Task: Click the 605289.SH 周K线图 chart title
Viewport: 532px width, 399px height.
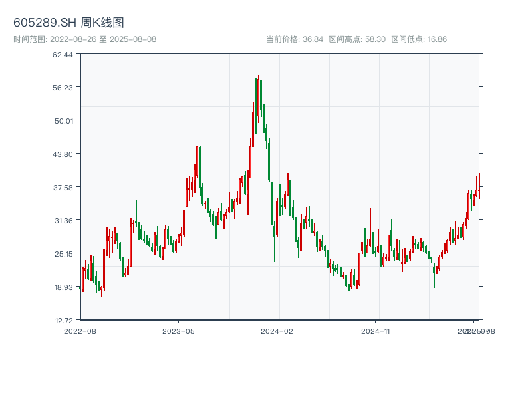Action: pos(68,23)
